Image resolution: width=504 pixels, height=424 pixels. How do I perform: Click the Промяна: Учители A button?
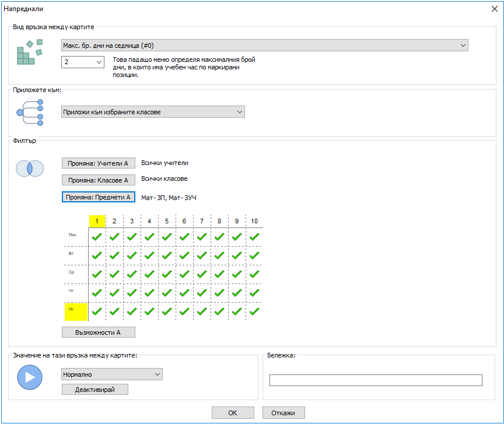tap(99, 163)
